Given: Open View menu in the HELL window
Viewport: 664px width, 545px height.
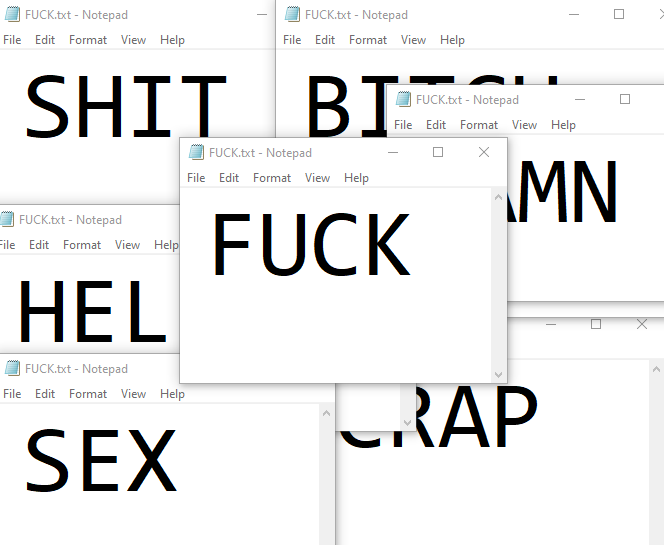Looking at the screenshot, I should (127, 245).
